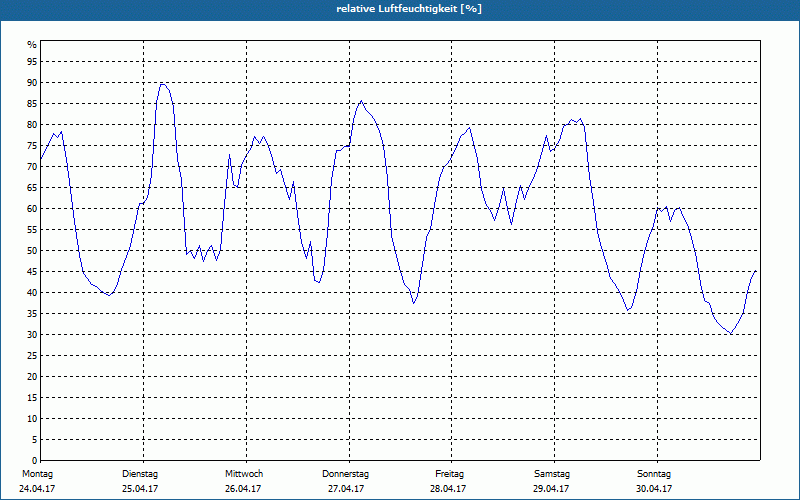The height and width of the screenshot is (500, 800).
Task: Select the 'Sonntag' day label
Action: point(654,474)
